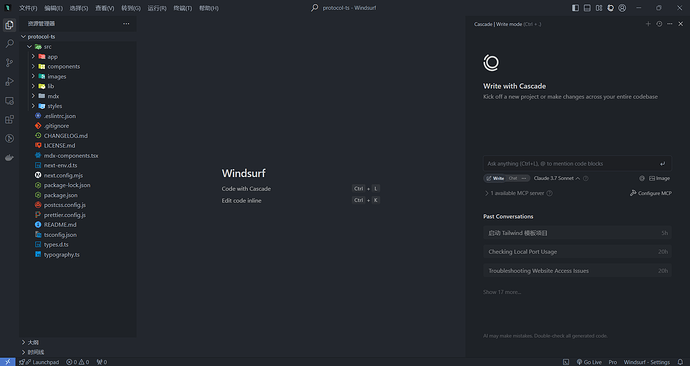690x366 pixels.
Task: Switch Cascade to Chat mode
Action: [513, 178]
